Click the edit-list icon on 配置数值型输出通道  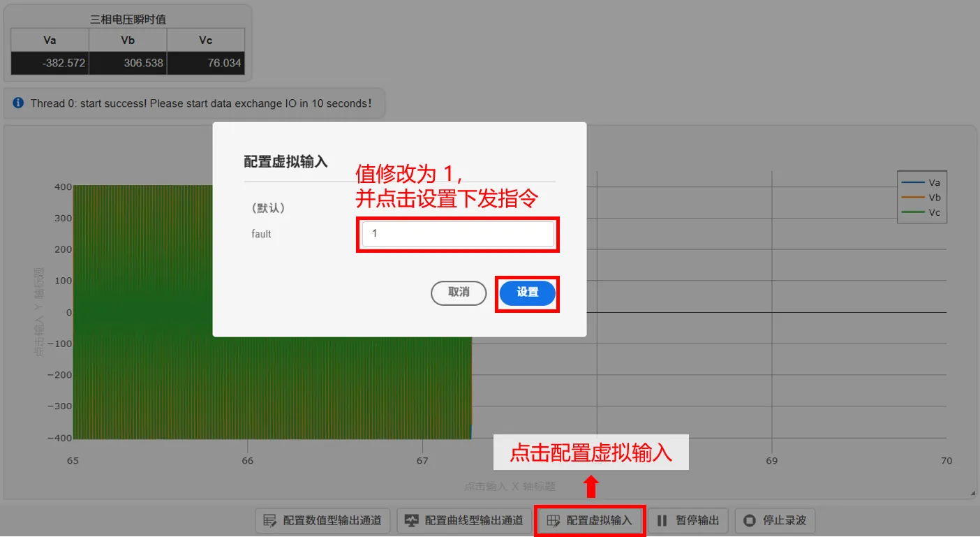tap(270, 520)
